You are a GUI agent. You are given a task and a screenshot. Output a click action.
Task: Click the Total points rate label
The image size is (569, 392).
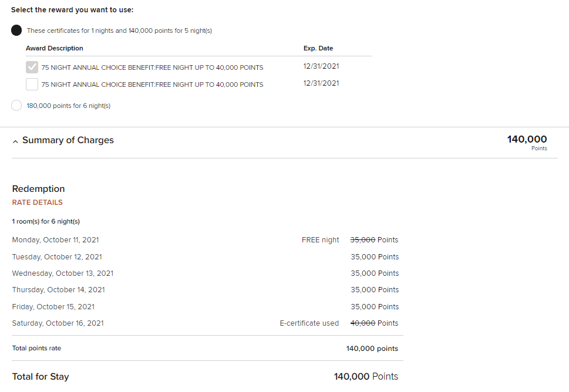36,349
